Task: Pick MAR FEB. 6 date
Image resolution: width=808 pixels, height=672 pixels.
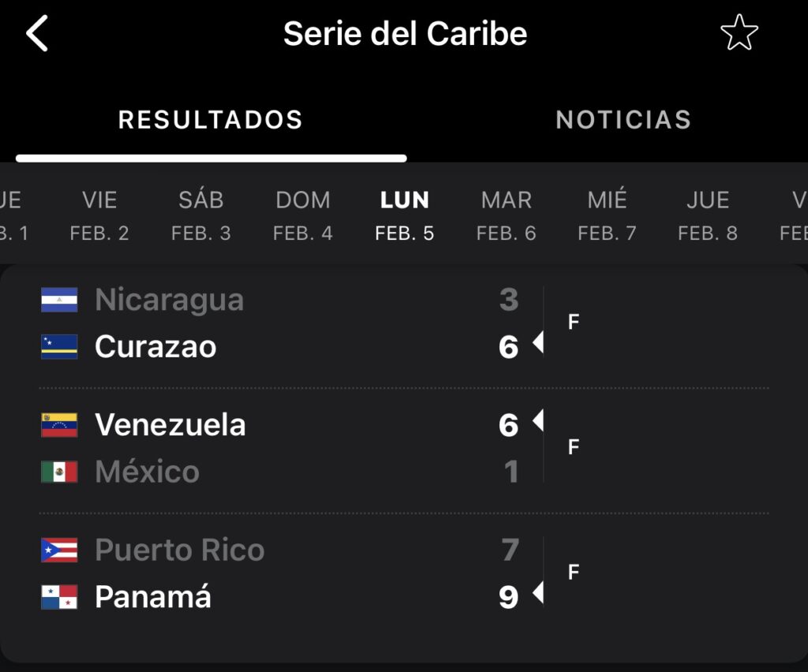Action: pyautogui.click(x=506, y=216)
